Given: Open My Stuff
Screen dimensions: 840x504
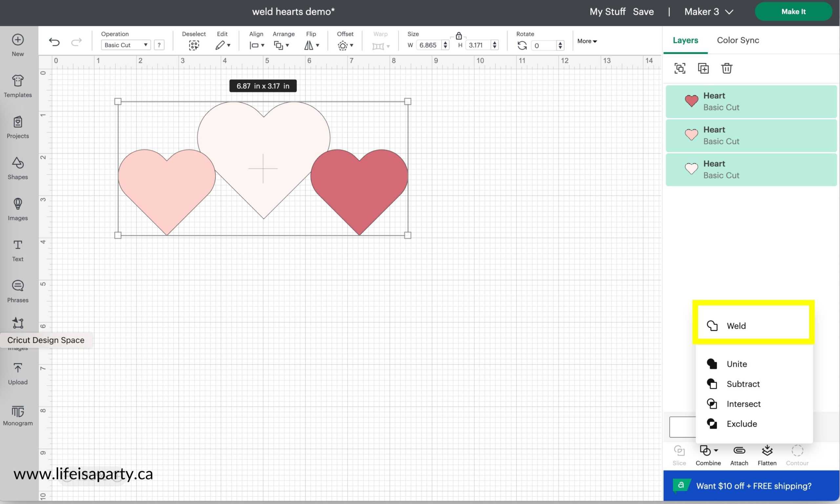Looking at the screenshot, I should pos(607,11).
